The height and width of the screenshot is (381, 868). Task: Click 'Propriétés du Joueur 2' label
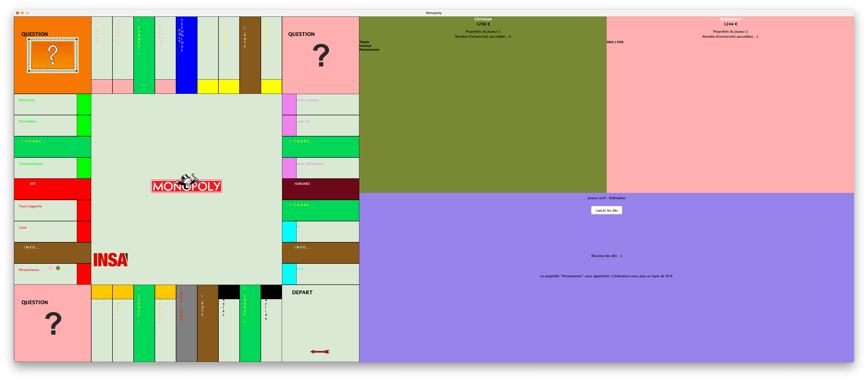[x=730, y=32]
